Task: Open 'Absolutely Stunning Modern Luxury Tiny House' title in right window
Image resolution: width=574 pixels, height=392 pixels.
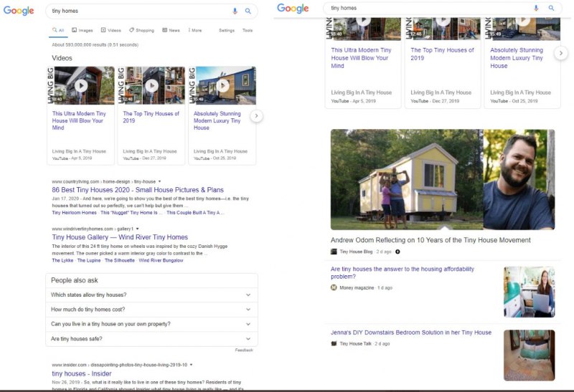Action: (x=517, y=58)
